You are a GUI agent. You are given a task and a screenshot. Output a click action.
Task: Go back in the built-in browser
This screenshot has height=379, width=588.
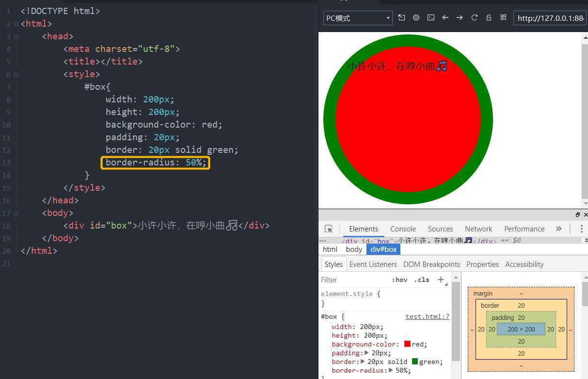click(x=445, y=18)
